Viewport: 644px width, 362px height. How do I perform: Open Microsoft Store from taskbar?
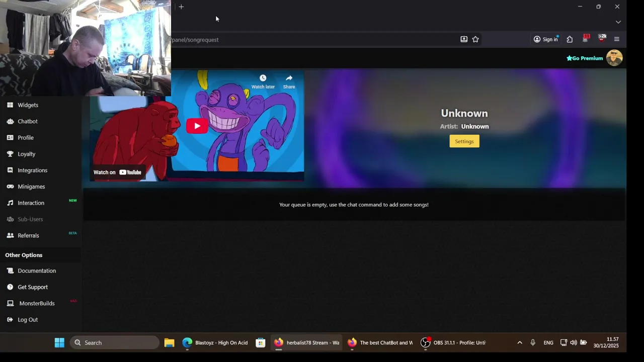point(260,343)
